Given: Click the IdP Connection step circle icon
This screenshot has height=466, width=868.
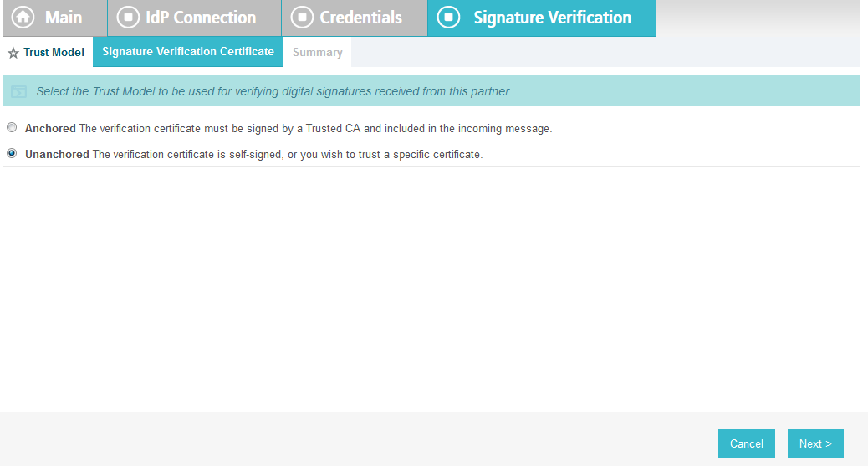Looking at the screenshot, I should (x=128, y=18).
